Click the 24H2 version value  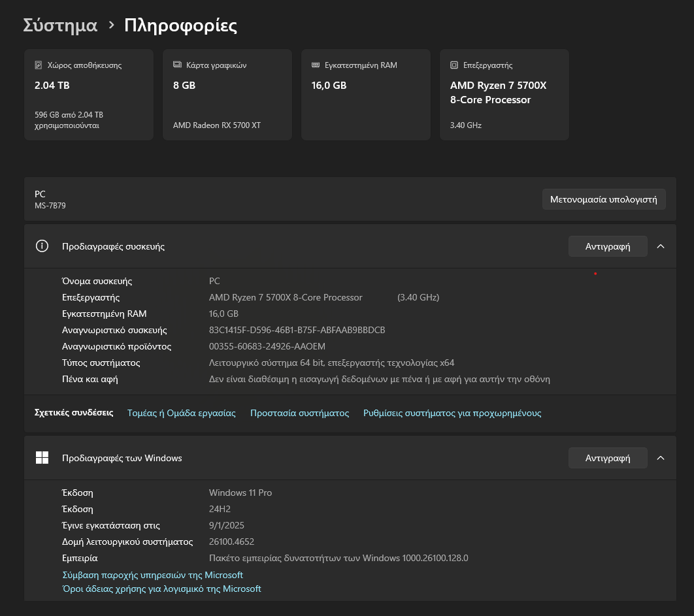point(220,509)
